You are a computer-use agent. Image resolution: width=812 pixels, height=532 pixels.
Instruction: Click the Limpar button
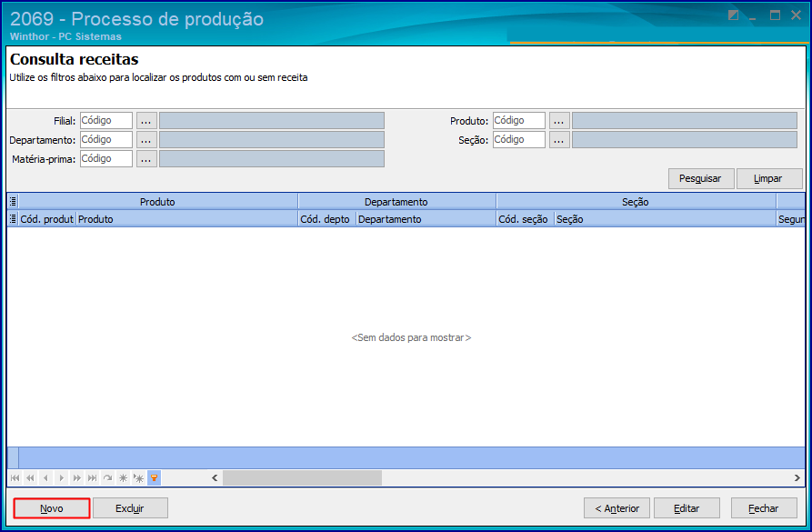769,179
